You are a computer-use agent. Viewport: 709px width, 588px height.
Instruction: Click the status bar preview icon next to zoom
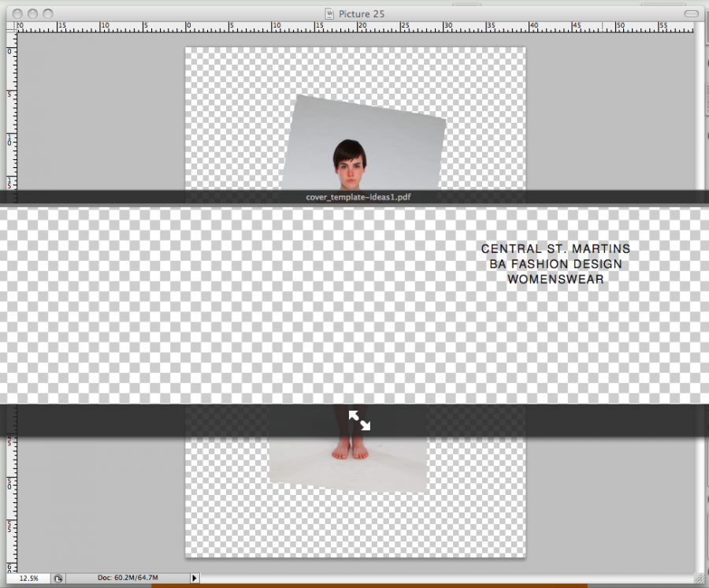58,578
